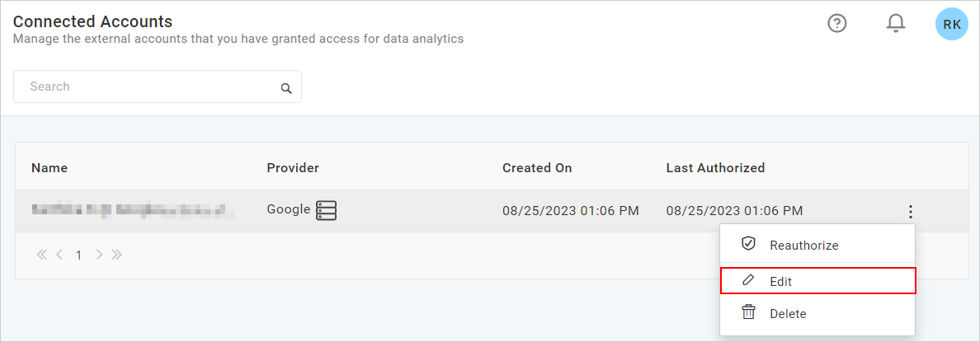Click the Delete trash icon
Image resolution: width=980 pixels, height=342 pixels.
748,312
